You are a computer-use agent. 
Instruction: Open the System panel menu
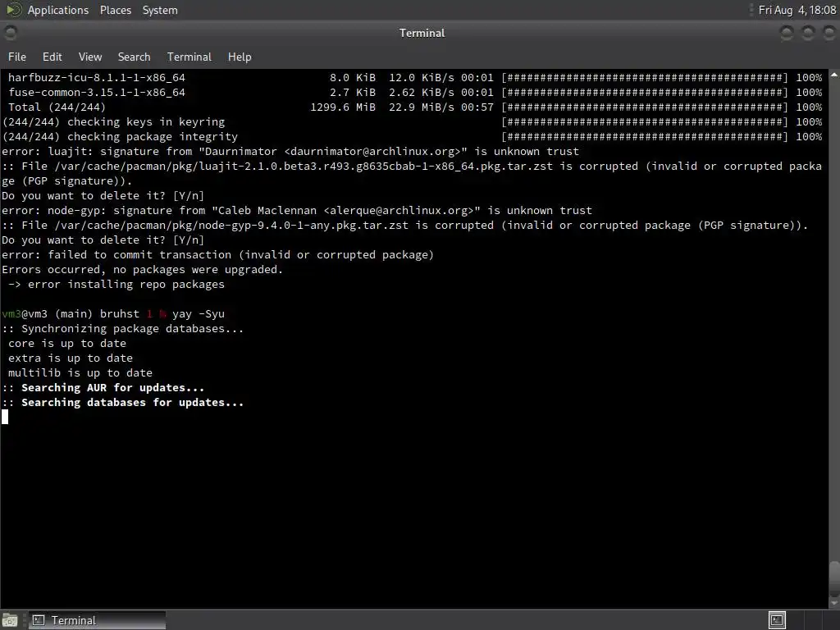160,10
